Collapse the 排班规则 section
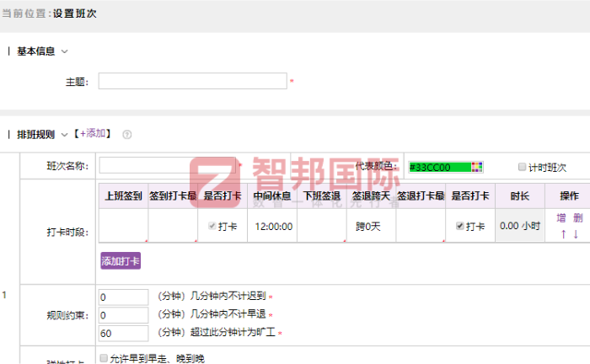This screenshot has width=590, height=364. 63,134
